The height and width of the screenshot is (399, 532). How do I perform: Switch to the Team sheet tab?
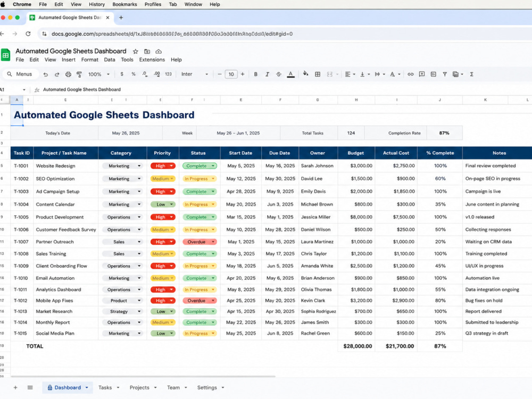click(173, 387)
